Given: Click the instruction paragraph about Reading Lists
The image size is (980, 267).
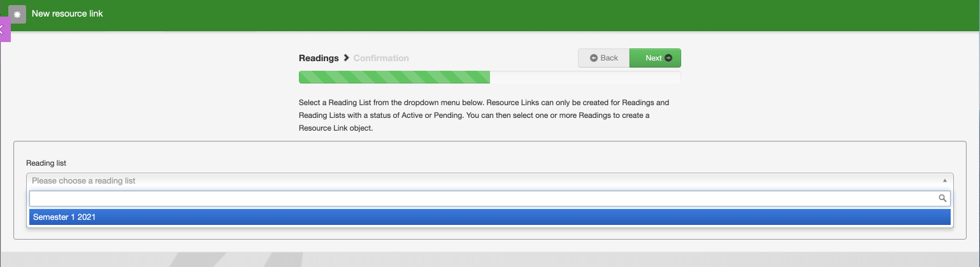Looking at the screenshot, I should point(484,115).
